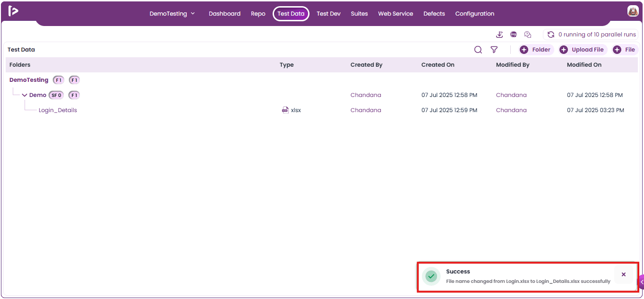The image size is (644, 299).
Task: Click the parallel runs status indicator
Action: point(591,35)
